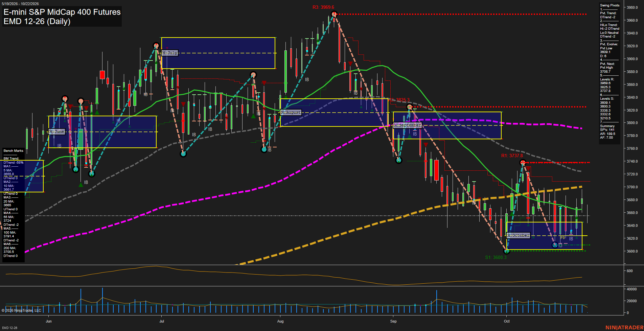This screenshot has height=331, width=644.
Task: Click the Oct label on the time axis
Action: 507,321
